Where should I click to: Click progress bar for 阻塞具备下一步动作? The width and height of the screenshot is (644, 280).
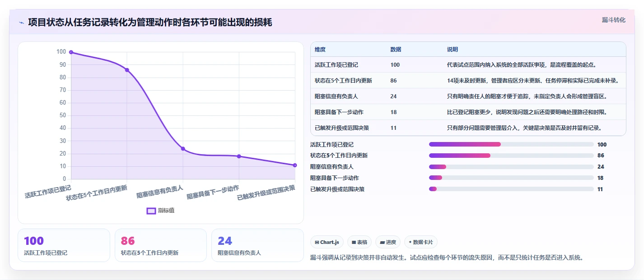pos(511,178)
